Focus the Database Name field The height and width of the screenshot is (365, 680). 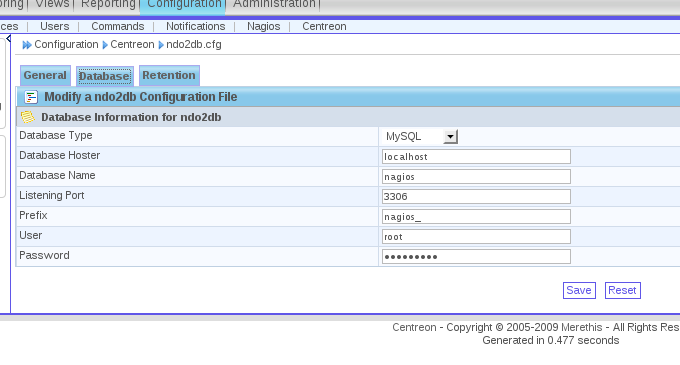coord(476,177)
